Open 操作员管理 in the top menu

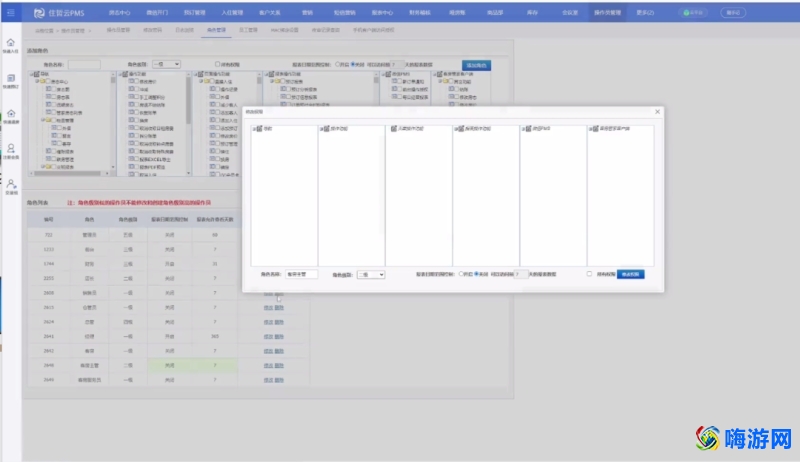[607, 13]
